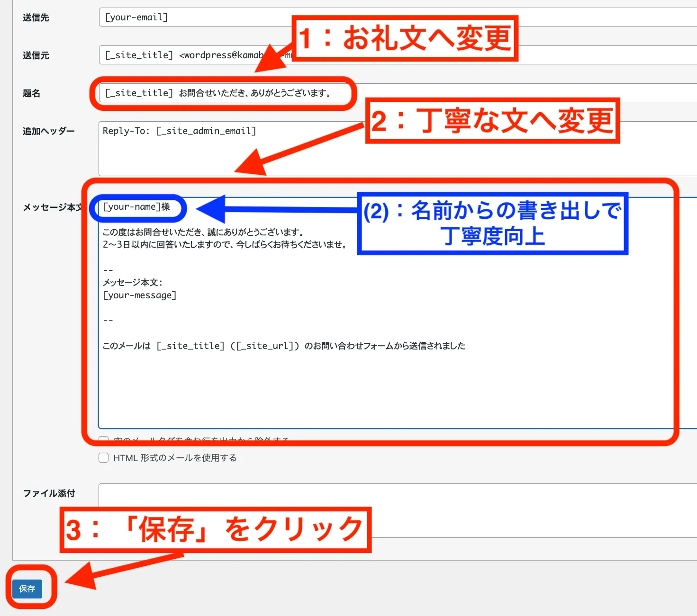697x616 pixels.
Task: Click the 2〜3日以内に回答いたします line
Action: click(225, 244)
